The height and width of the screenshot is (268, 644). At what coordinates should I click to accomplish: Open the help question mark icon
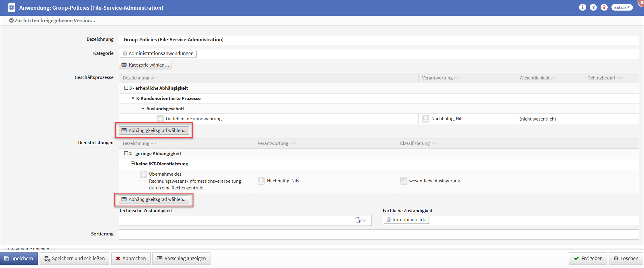(x=593, y=7)
